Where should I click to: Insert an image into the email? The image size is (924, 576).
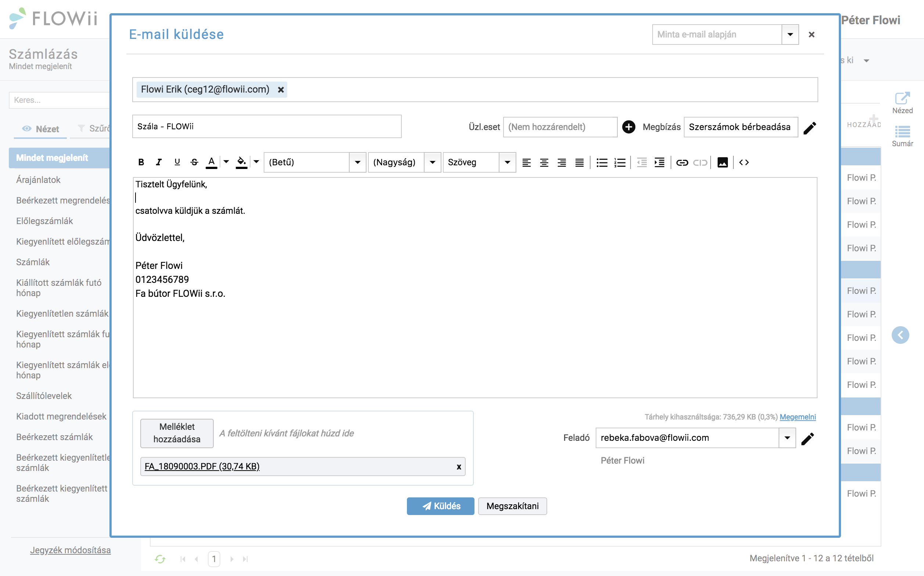[x=722, y=163]
